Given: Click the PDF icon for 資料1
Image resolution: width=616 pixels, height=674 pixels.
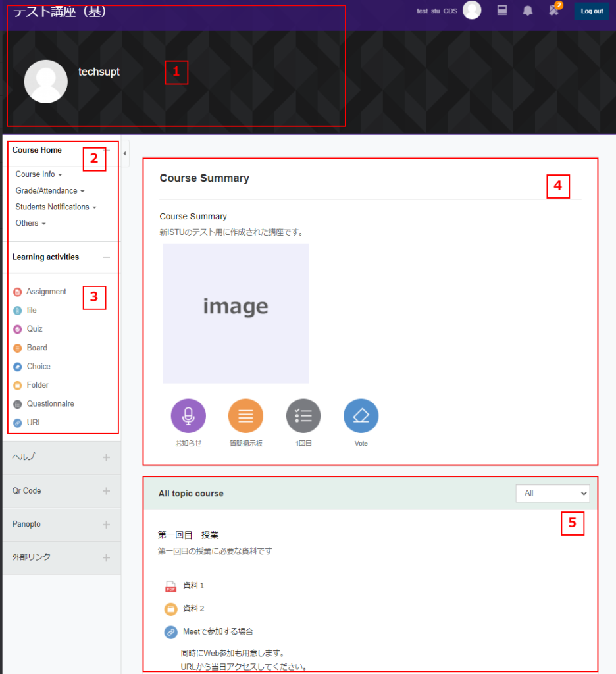Looking at the screenshot, I should click(170, 586).
